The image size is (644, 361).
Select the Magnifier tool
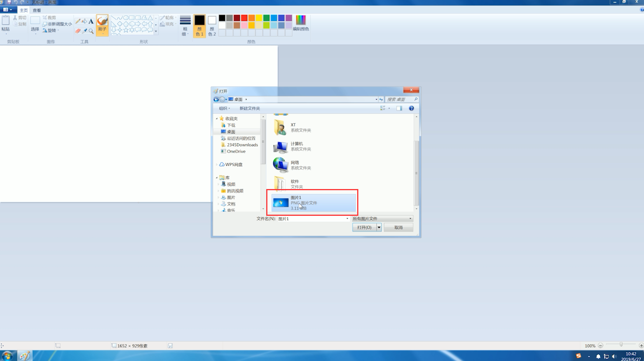pos(91,31)
